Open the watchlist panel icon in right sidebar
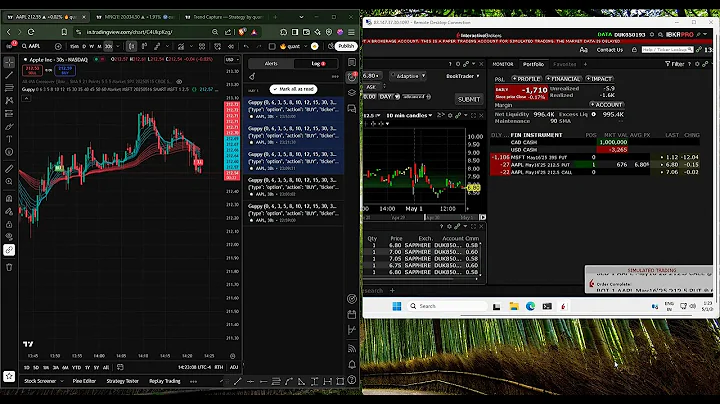This screenshot has width=720, height=404. click(x=352, y=62)
